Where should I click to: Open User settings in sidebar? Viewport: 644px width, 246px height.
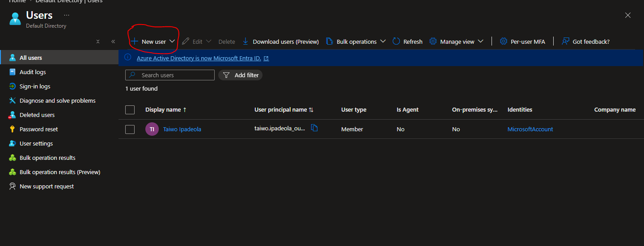click(59, 143)
